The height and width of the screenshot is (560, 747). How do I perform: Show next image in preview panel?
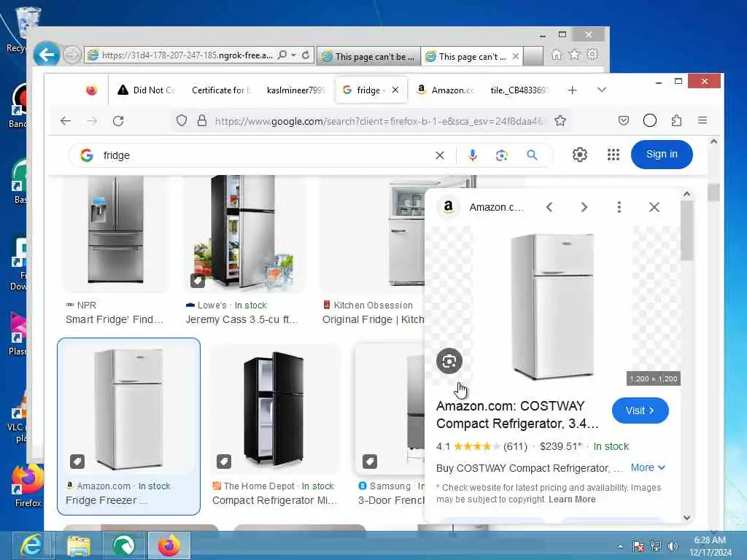click(584, 207)
